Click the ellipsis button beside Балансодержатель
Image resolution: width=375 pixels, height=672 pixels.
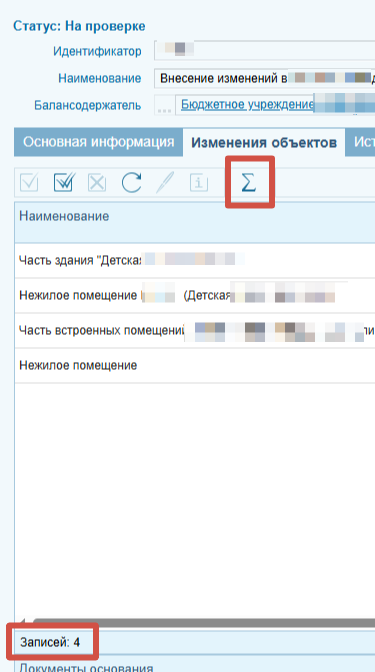tap(164, 105)
